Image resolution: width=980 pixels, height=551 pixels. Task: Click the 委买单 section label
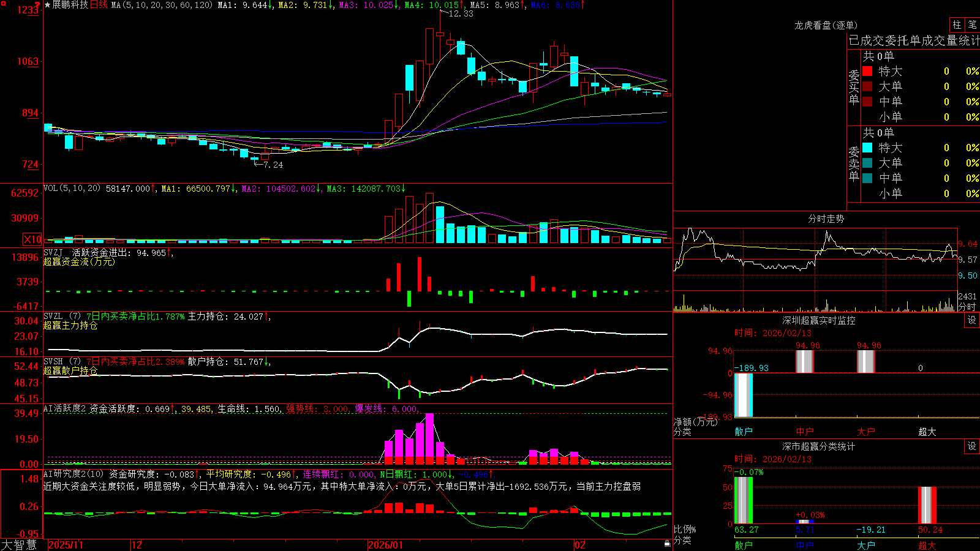854,88
